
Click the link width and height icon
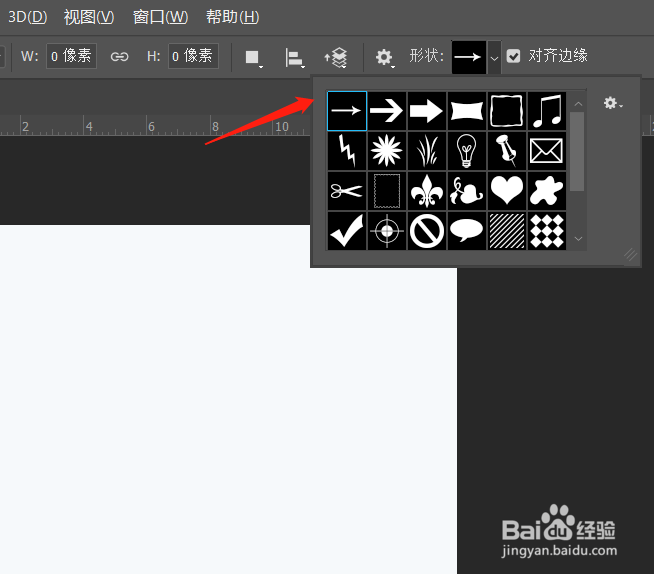(x=119, y=56)
